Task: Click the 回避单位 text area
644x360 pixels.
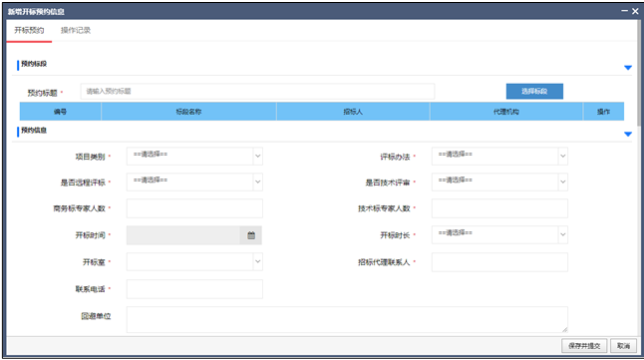Action: point(347,319)
